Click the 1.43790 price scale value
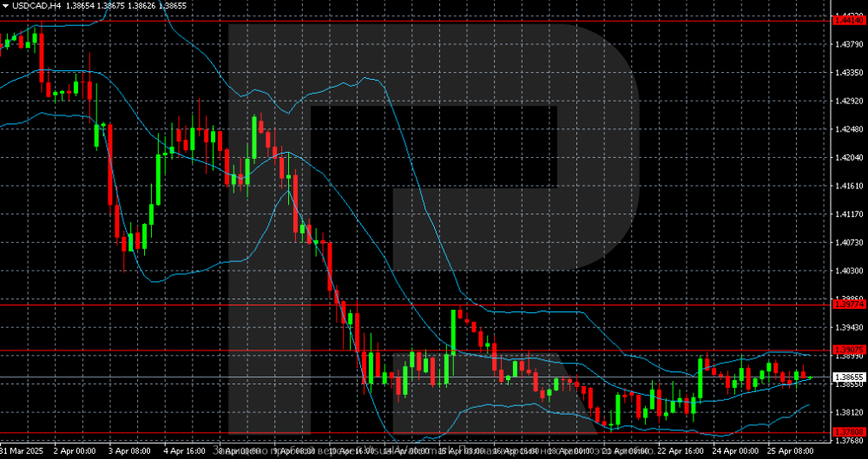This screenshot has height=459, width=868. coord(847,44)
